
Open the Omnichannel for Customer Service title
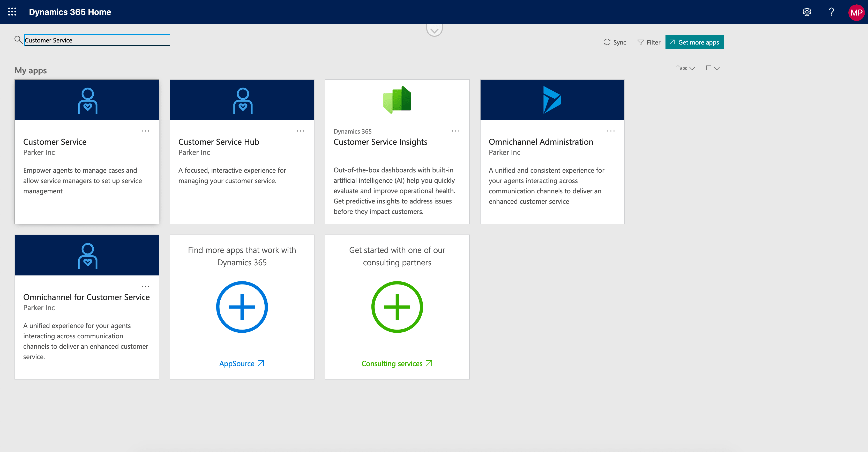(x=87, y=297)
